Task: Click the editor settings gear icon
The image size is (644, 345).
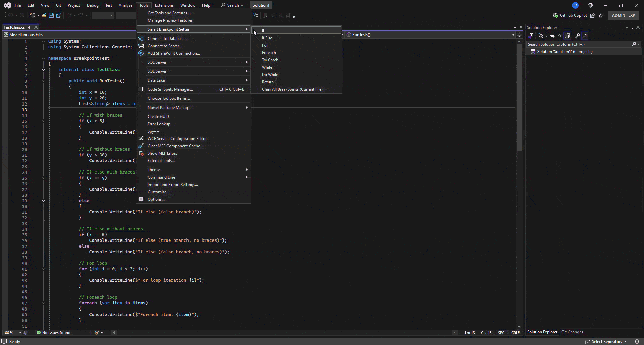Action: click(x=521, y=27)
